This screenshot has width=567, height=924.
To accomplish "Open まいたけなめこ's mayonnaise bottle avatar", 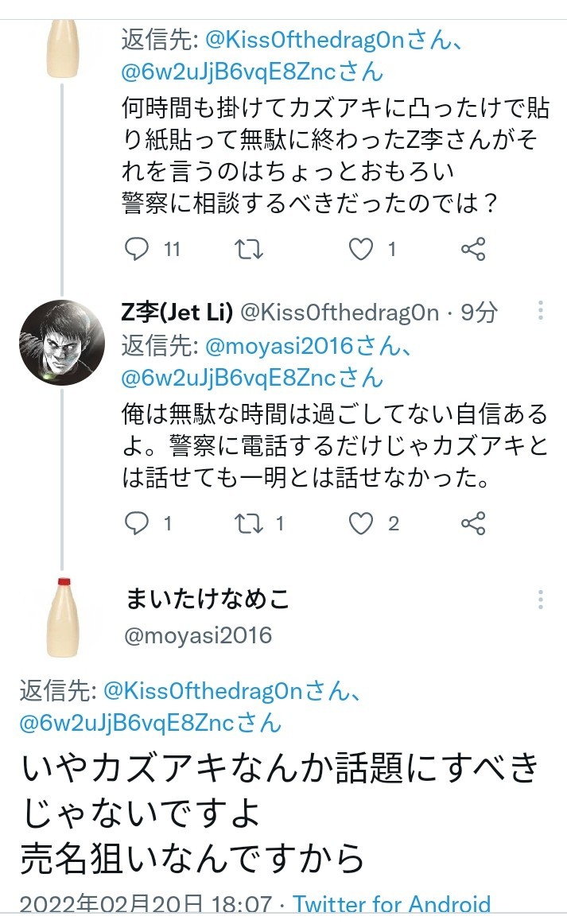I will pos(62,617).
